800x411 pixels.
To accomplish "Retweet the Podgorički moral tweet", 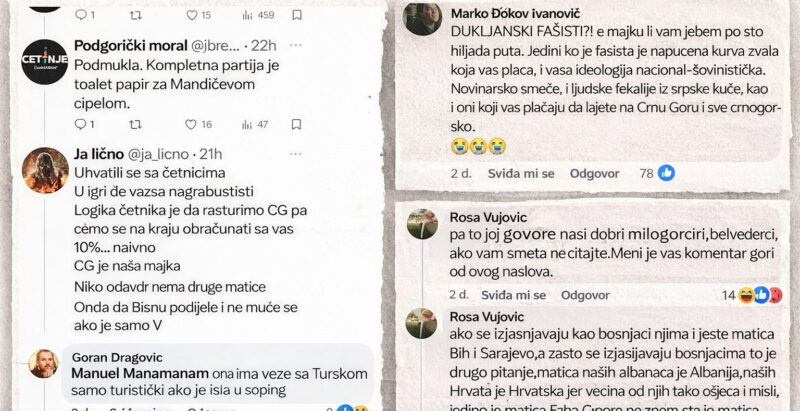I will [x=135, y=124].
